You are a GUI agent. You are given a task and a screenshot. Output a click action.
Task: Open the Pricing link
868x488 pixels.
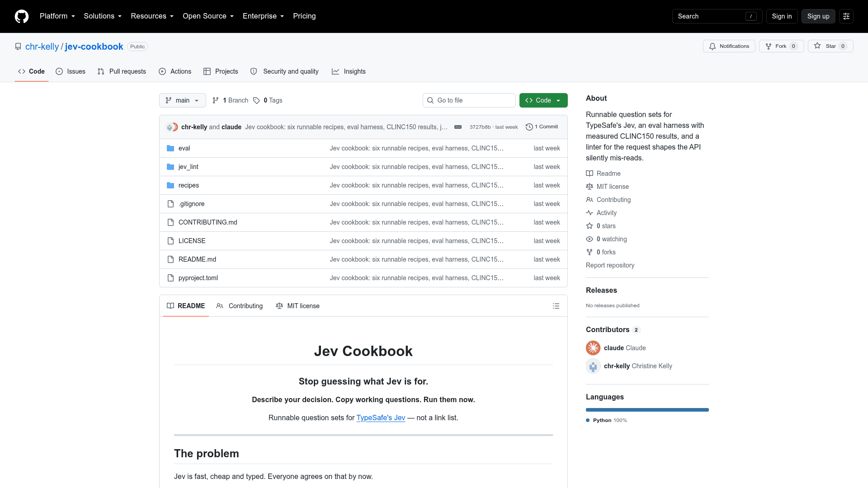[304, 16]
